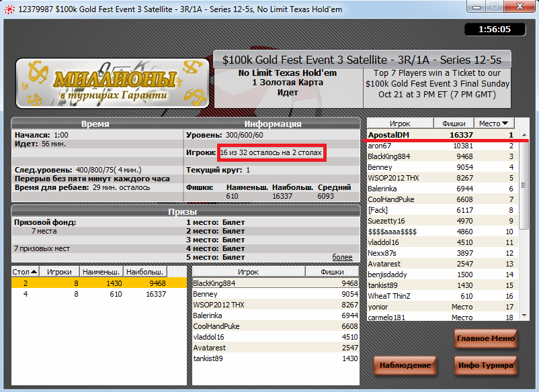The image size is (539, 392).
Task: Select Suezetty16 in ranking list
Action: pos(442,221)
